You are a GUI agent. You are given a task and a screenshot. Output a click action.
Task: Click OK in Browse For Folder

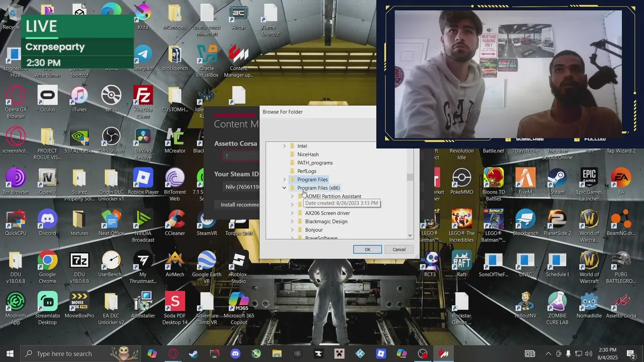tap(367, 249)
